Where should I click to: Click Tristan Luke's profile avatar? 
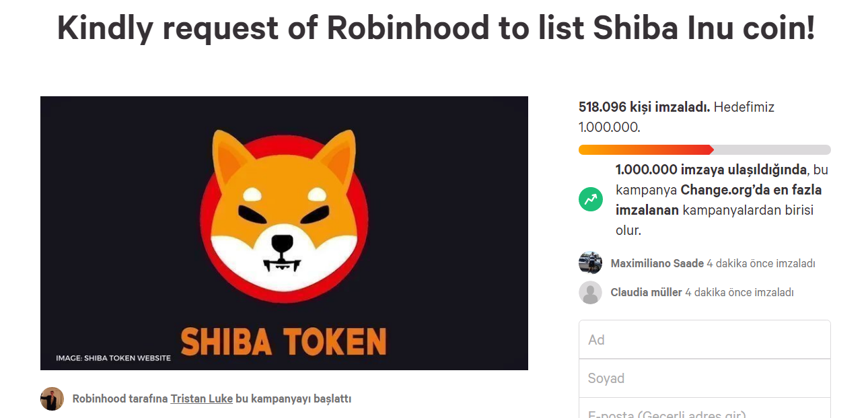tap(52, 398)
